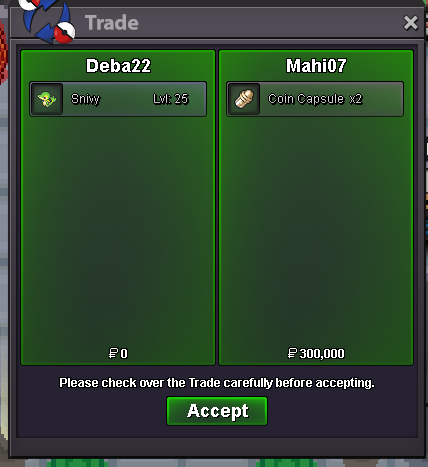Click Mahi07's ₽300,000 money offer

click(x=316, y=353)
